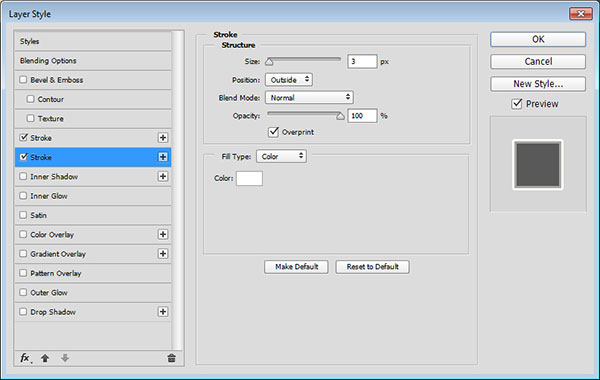Close the Layer Style dialog
The height and width of the screenshot is (380, 600).
click(581, 14)
